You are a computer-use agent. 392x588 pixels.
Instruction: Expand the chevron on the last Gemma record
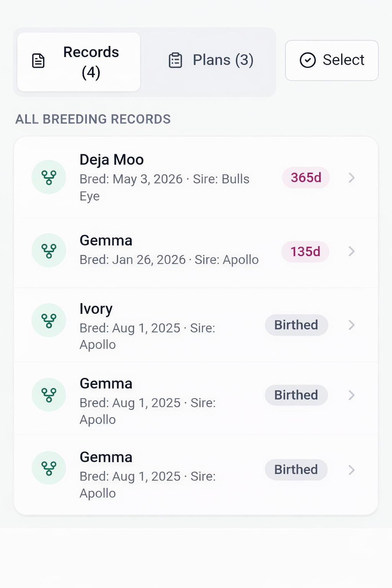(x=351, y=469)
